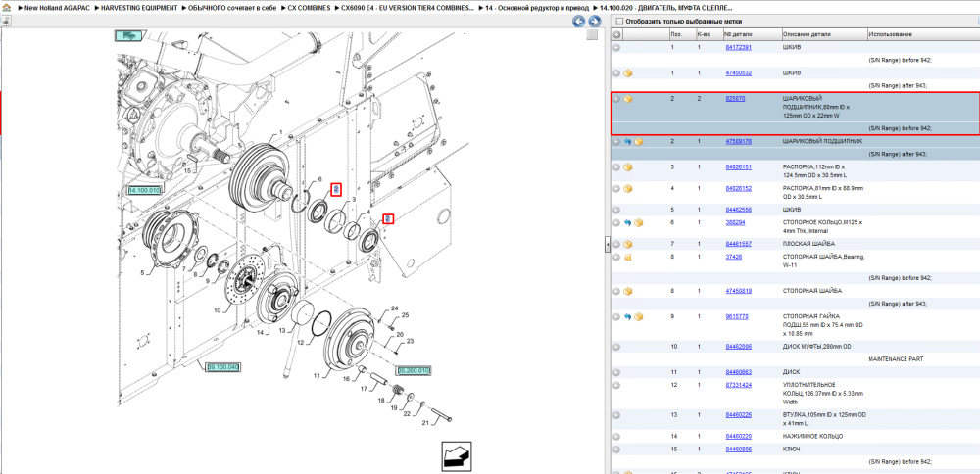Go to next diagram with right arrow
This screenshot has height=474, width=980.
coord(594,22)
